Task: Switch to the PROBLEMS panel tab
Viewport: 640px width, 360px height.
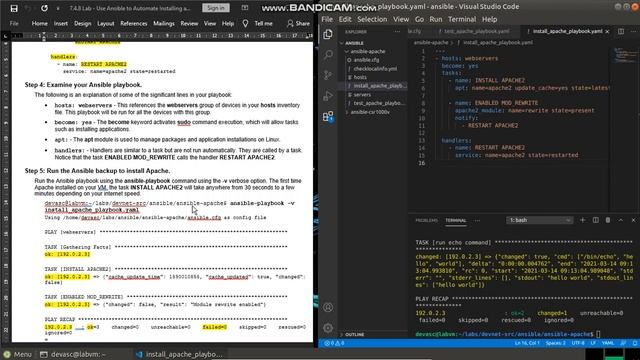Action: coord(426,220)
